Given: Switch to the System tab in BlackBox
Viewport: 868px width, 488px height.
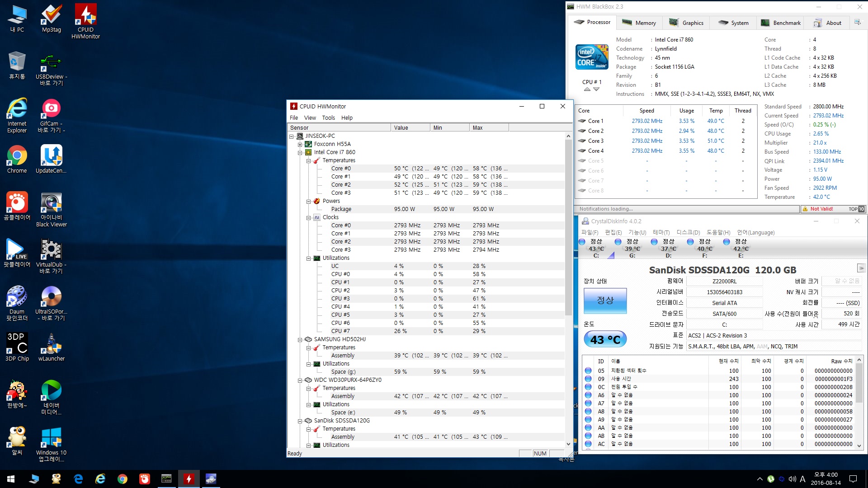Looking at the screenshot, I should [x=733, y=23].
